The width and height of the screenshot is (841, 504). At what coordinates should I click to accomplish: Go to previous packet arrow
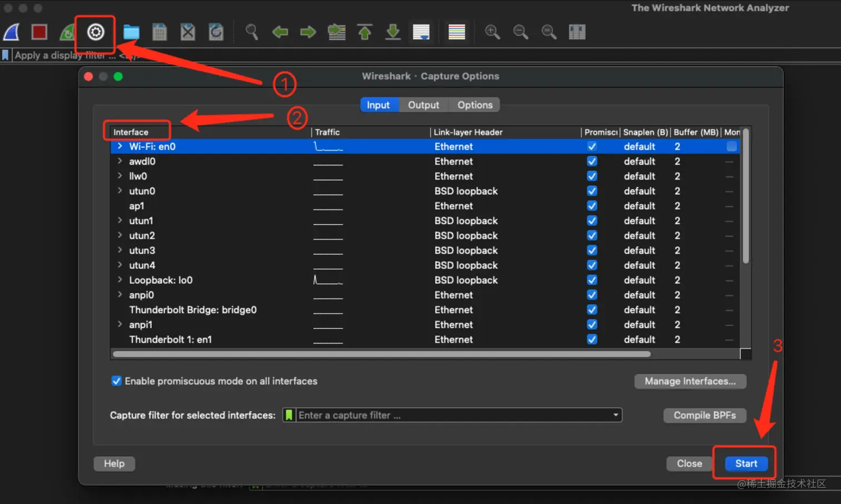coord(280,32)
